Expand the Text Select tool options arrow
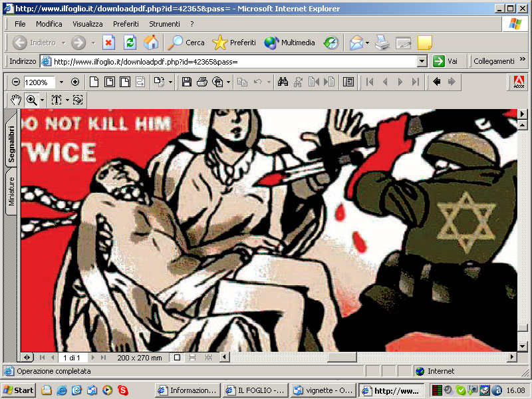The width and height of the screenshot is (532, 399). [67, 100]
